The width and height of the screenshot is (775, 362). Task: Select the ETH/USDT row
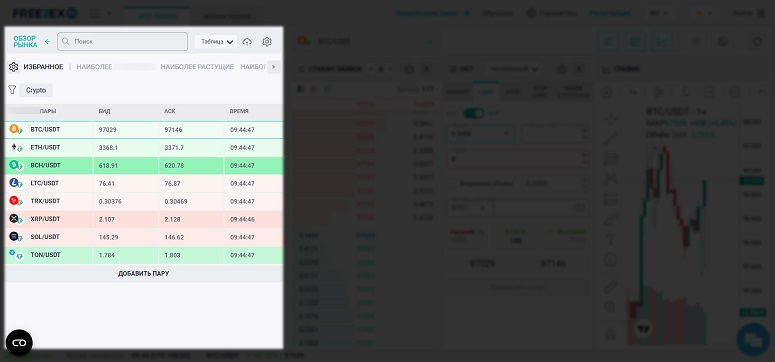coord(144,147)
